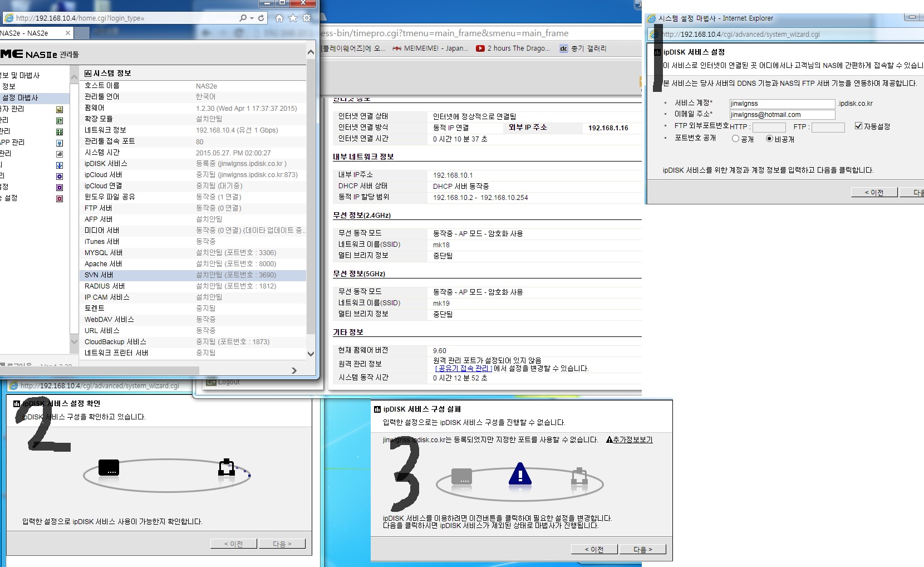Screen dimensions: 924x567
Task: Toggle the 자동설정 checkbox in ipDISK settings
Action: point(858,126)
